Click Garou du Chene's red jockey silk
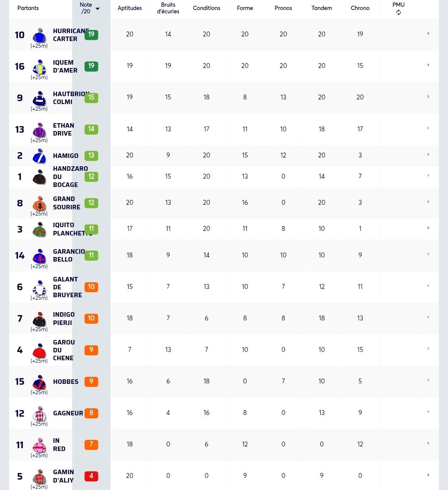The image size is (448, 490). [x=39, y=351]
